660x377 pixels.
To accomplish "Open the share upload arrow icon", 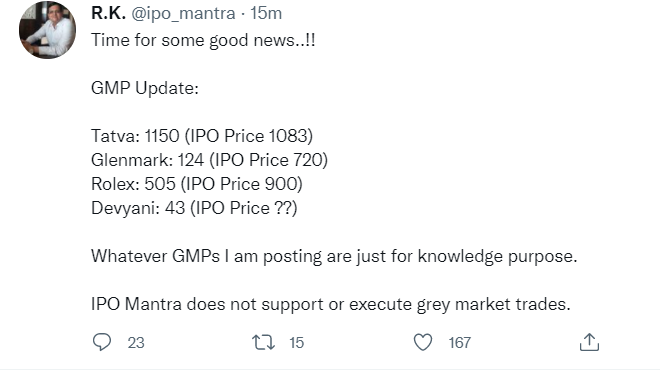I will click(589, 342).
